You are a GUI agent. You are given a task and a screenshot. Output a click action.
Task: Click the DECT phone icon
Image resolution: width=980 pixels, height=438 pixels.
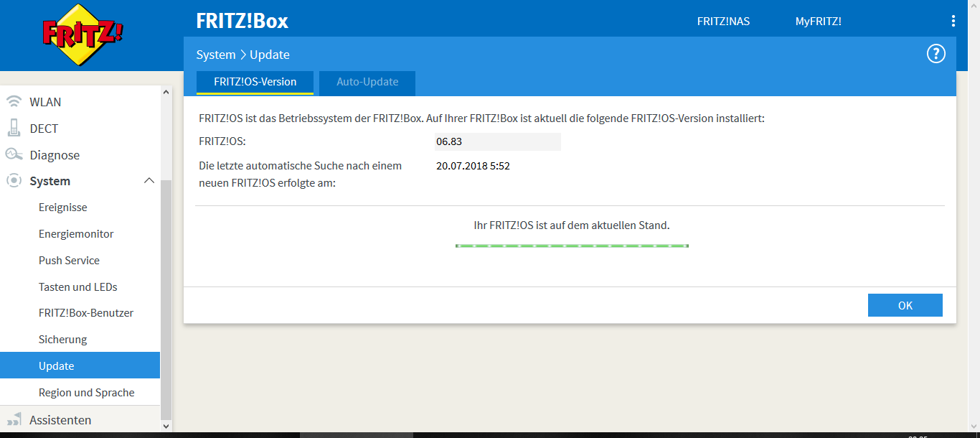(14, 129)
